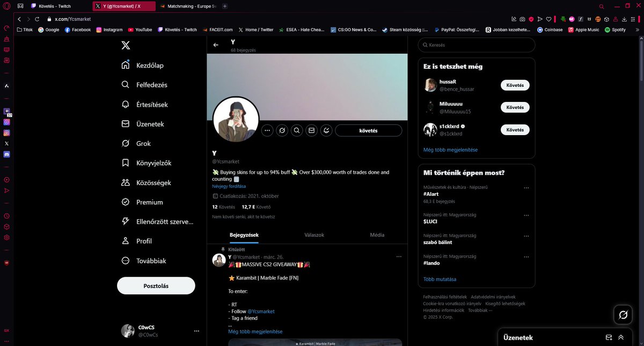Viewport: 644px width, 346px height.
Task: Open the YouTube bookmark
Action: tap(140, 30)
